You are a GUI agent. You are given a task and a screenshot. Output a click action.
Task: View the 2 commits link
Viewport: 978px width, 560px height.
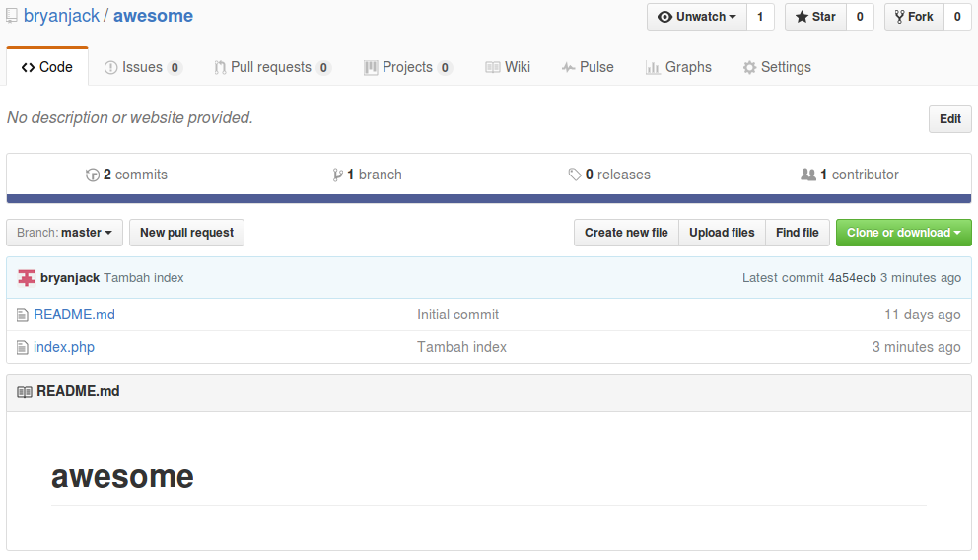tap(126, 175)
